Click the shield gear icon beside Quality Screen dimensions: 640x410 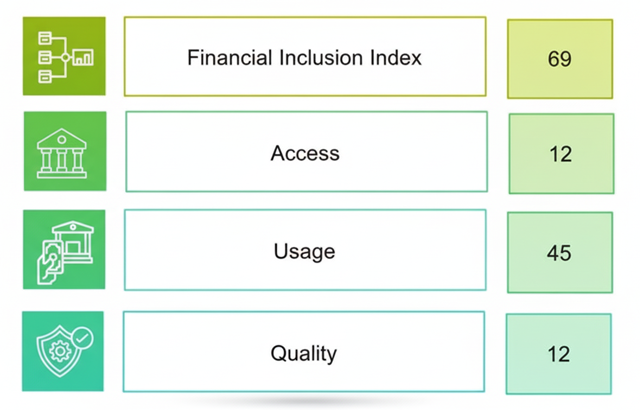click(x=64, y=351)
